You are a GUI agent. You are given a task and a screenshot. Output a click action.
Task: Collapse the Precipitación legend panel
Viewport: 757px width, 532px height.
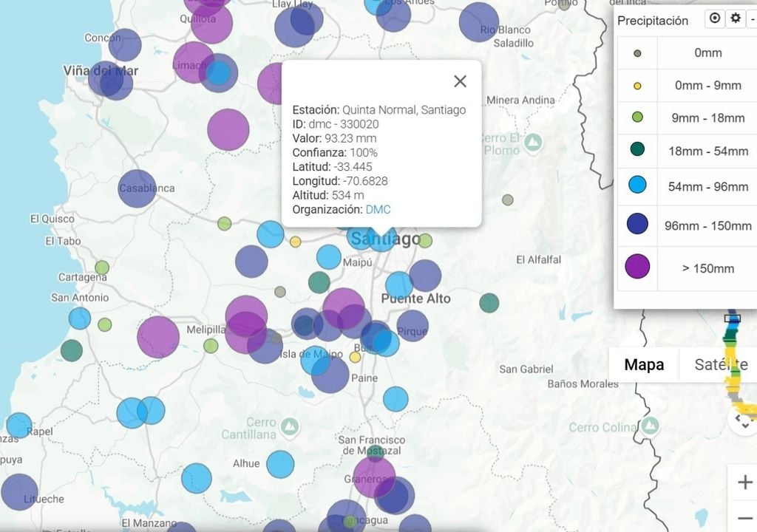point(753,18)
